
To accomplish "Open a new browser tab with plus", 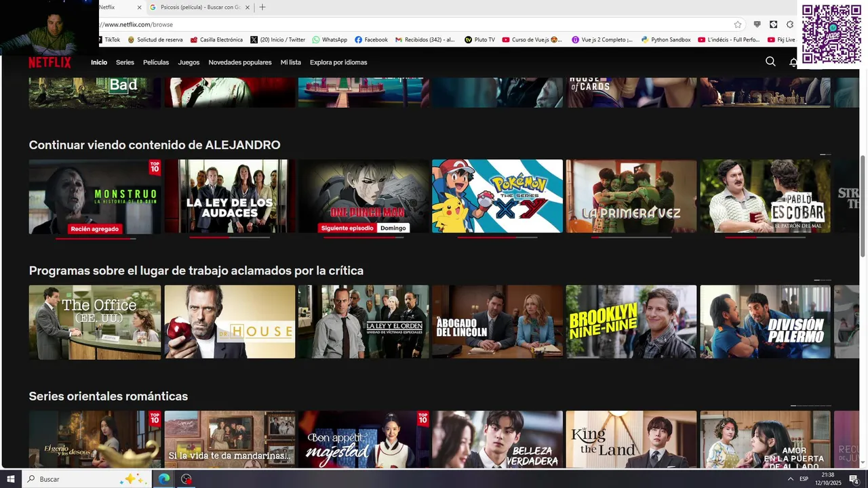I will tap(262, 7).
